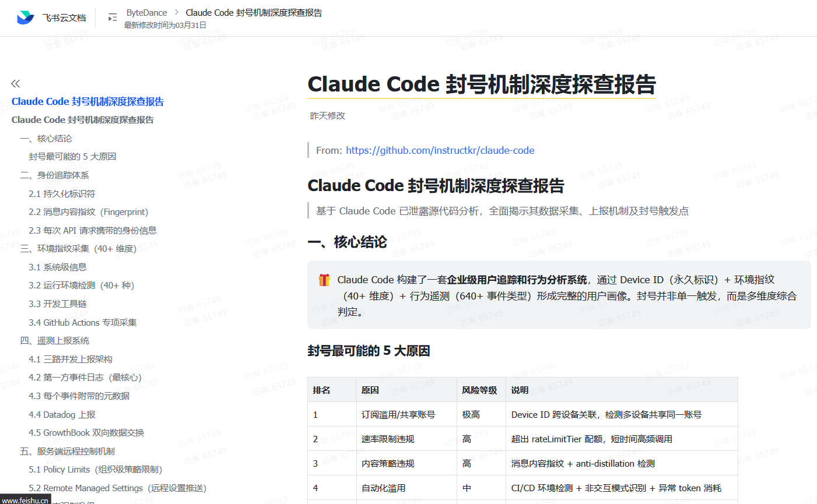The height and width of the screenshot is (504, 817).
Task: Click the 基于 Claude Code 已泄露源代码分析 quote
Action: 502,211
